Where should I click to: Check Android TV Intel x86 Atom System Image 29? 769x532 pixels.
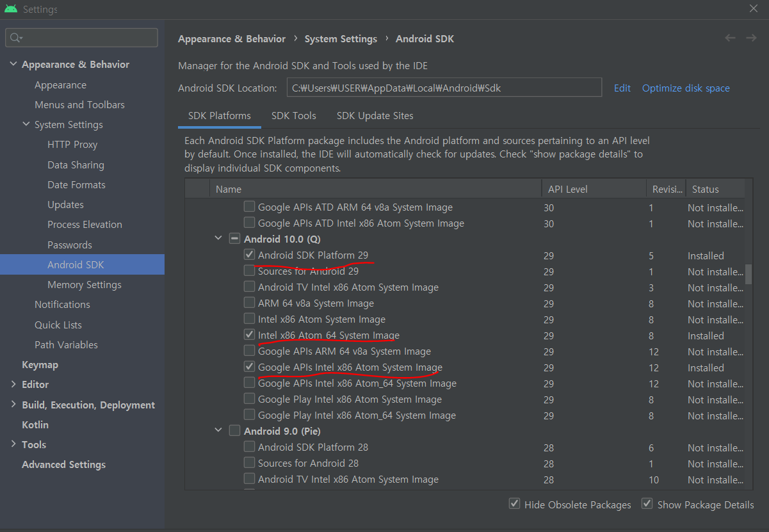(x=249, y=287)
